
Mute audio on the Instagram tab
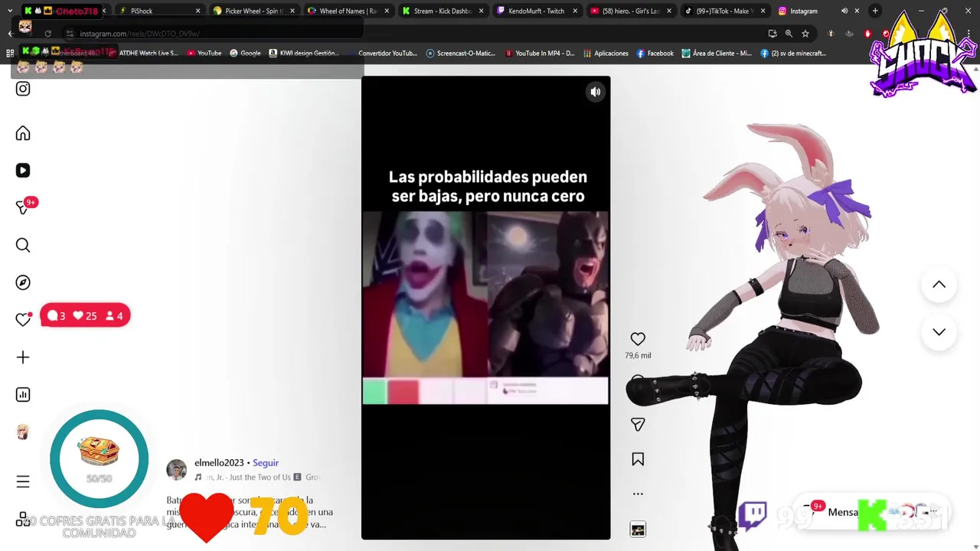844,11
